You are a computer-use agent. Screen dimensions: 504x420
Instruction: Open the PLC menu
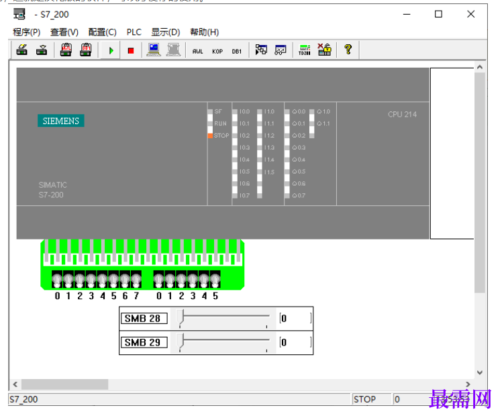(134, 32)
